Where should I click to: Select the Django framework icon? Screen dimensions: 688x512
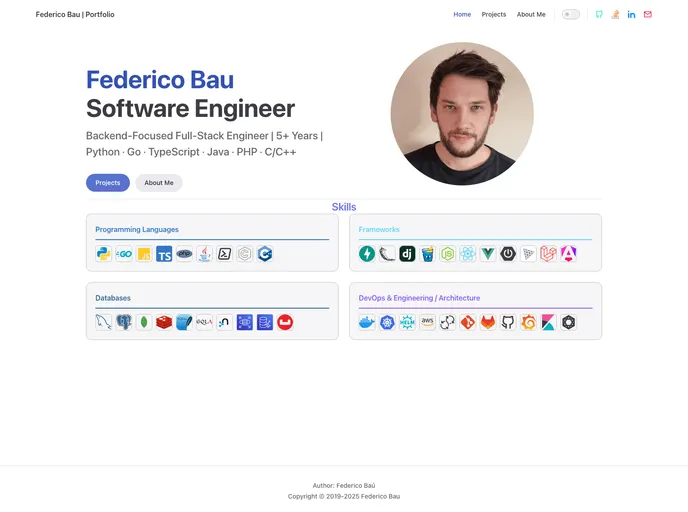(x=407, y=254)
